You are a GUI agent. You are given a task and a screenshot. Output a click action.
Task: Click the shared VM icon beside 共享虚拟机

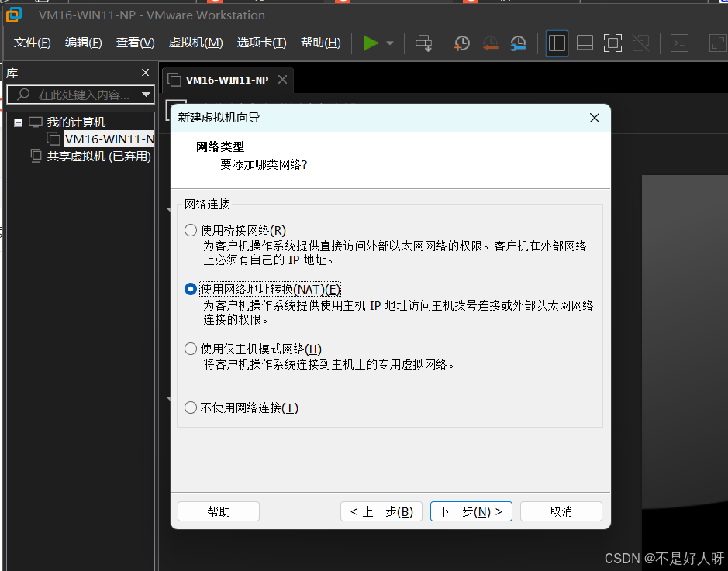pyautogui.click(x=36, y=156)
